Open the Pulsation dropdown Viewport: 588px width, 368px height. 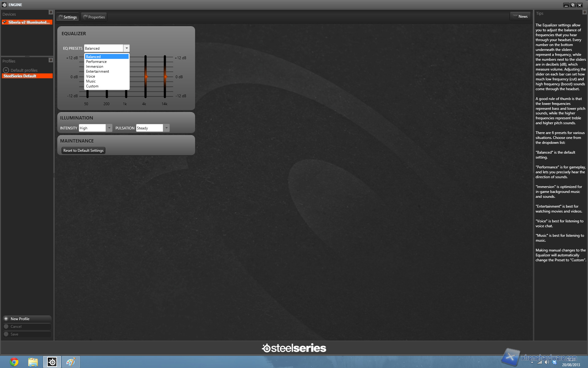click(x=166, y=128)
